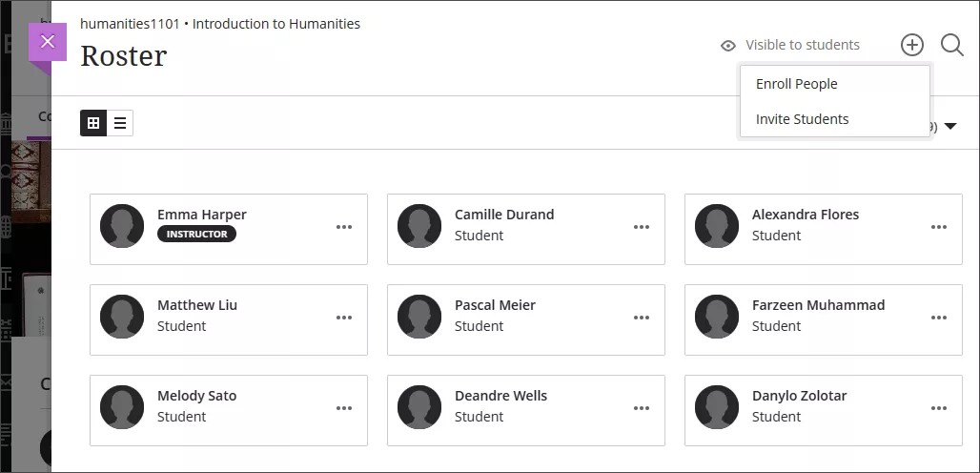Open more options for Danylo Zolotar
Screen dimensions: 980x473
[x=939, y=408]
